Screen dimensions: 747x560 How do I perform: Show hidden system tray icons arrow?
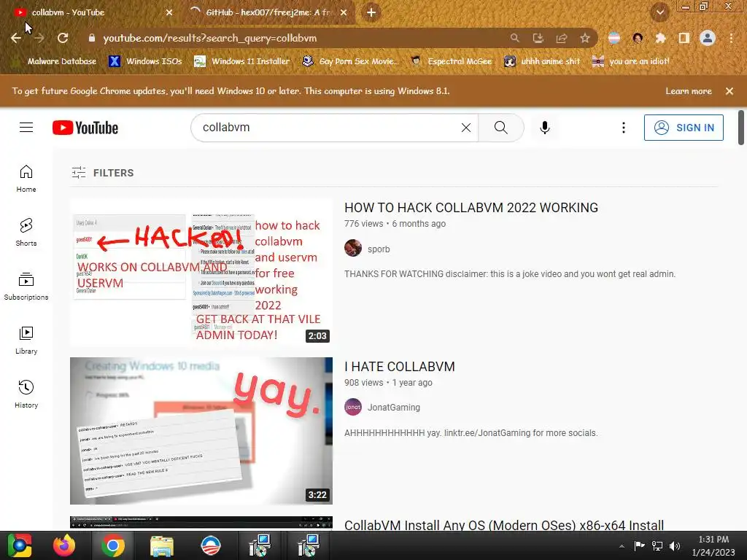pos(622,546)
